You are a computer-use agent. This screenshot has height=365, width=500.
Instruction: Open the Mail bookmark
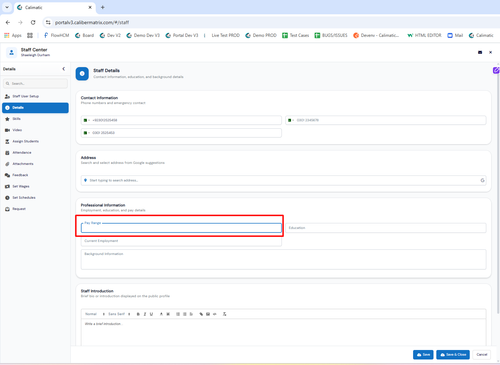(455, 35)
